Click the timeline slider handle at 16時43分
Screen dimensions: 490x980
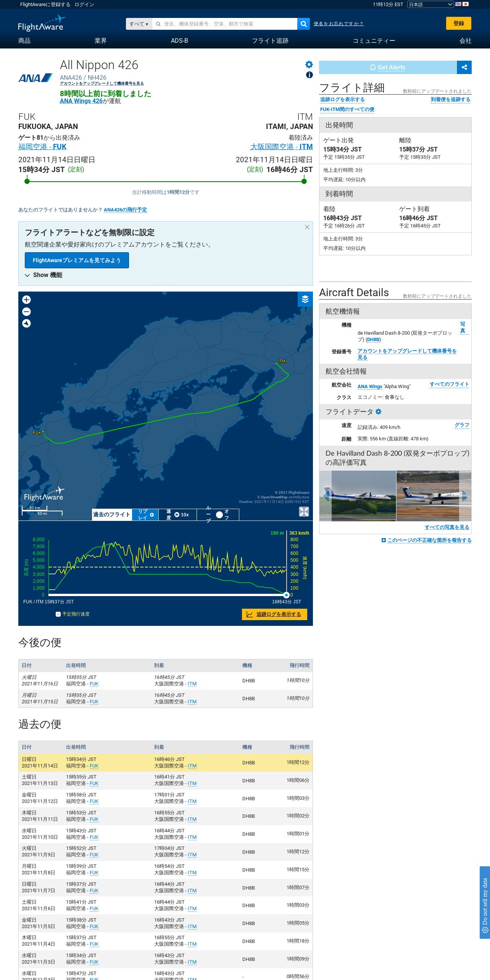[x=286, y=595]
